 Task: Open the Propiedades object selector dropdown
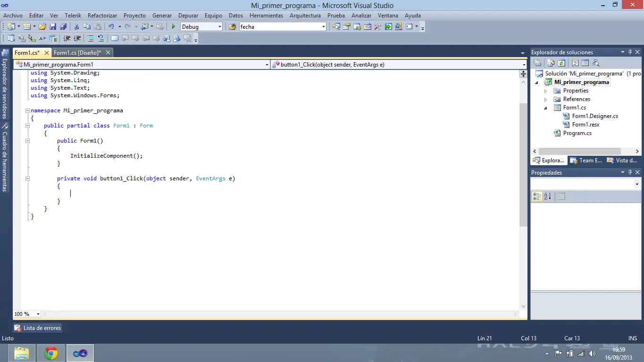tap(637, 184)
